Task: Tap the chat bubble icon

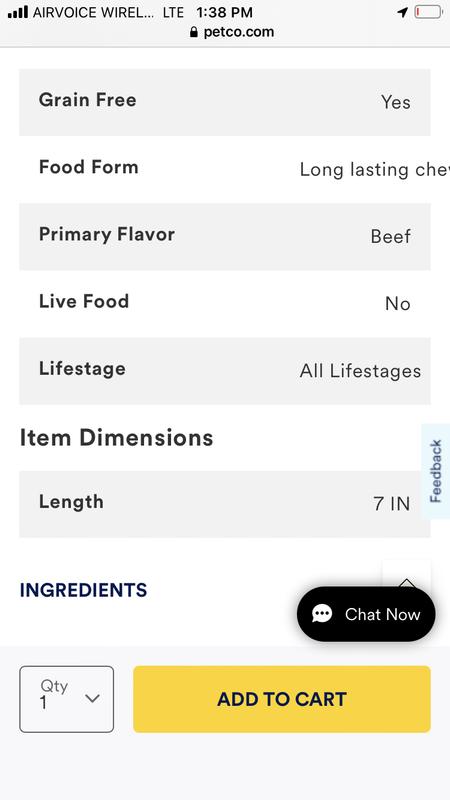Action: coord(322,614)
